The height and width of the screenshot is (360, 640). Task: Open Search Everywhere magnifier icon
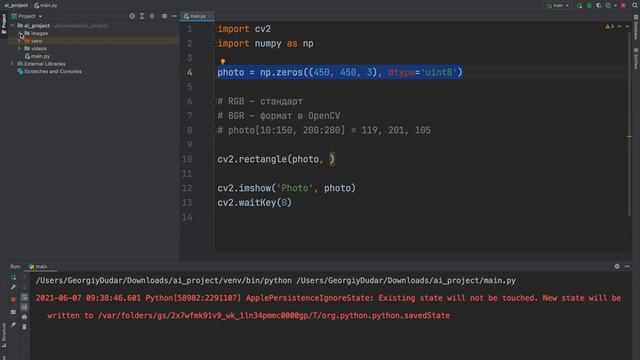635,5
